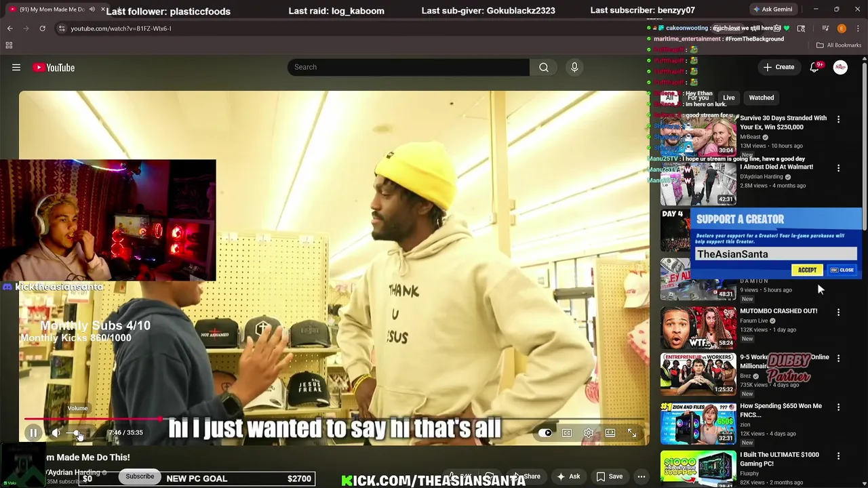Click the Ask Gemini button
This screenshot has width=868, height=488.
coord(772,9)
